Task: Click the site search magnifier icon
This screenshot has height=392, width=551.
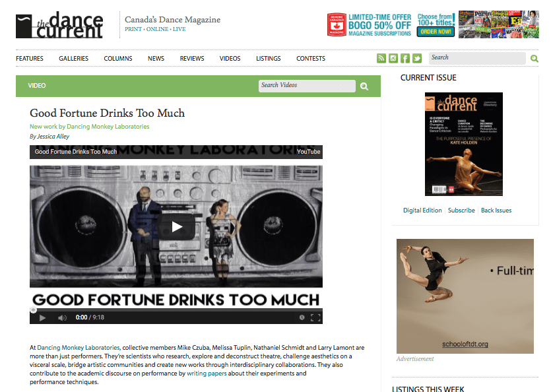Action: click(x=534, y=59)
